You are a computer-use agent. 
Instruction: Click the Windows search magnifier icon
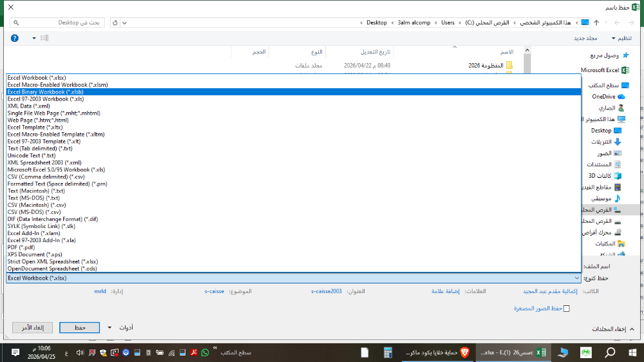(610, 352)
